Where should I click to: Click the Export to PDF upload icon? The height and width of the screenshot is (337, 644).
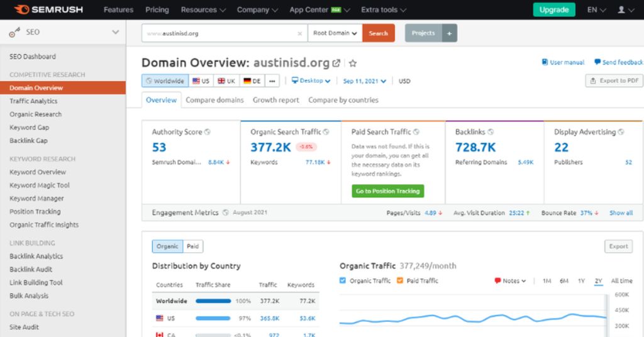click(x=592, y=81)
